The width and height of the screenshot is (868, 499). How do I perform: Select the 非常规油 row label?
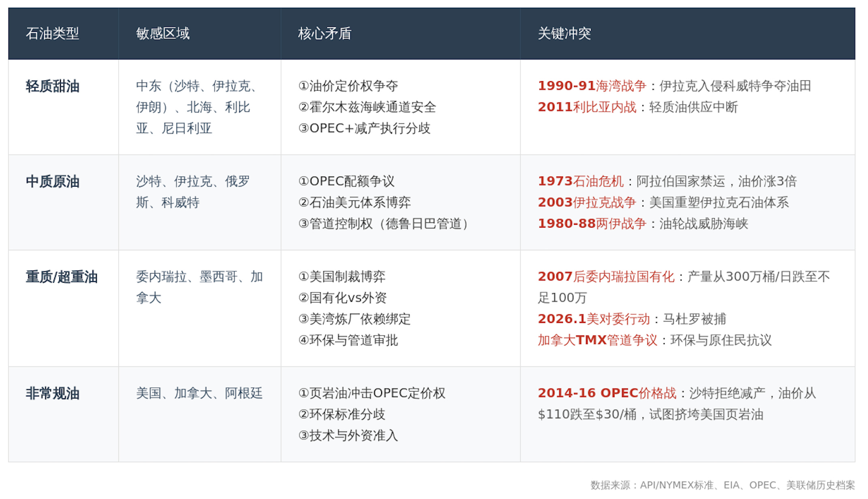click(x=52, y=393)
